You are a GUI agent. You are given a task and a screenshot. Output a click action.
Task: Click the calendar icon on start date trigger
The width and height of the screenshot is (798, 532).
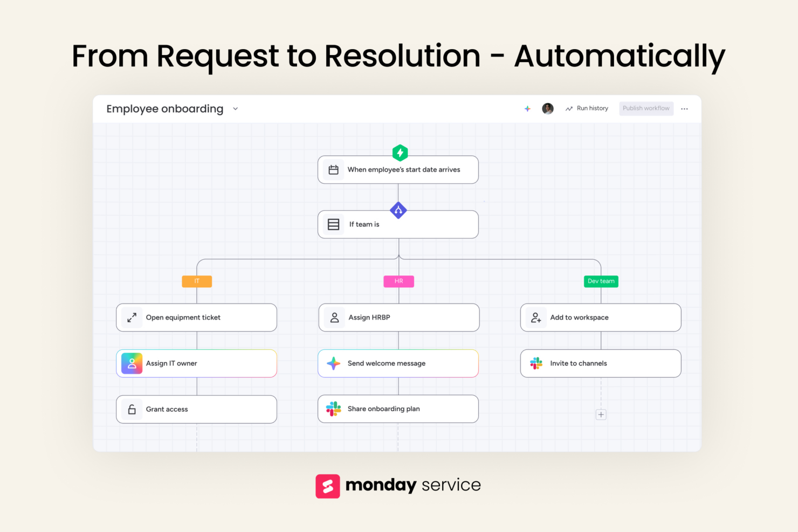(x=334, y=170)
